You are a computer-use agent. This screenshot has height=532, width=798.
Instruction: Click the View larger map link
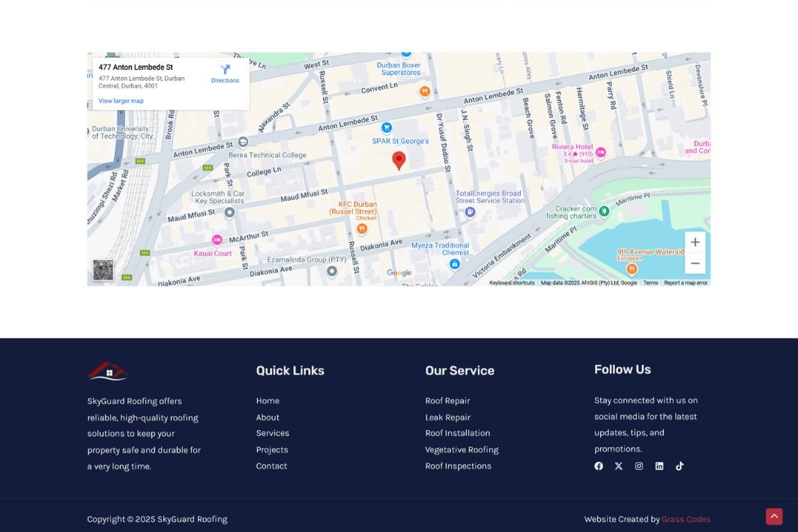121,101
